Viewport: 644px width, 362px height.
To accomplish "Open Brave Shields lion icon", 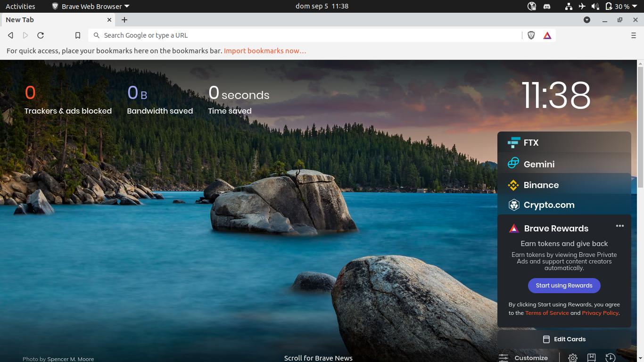I will (x=531, y=35).
